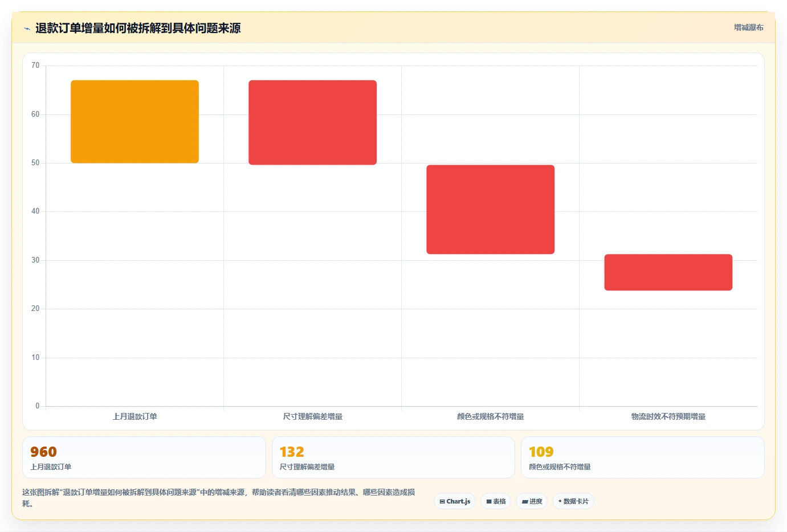
Task: Click the lightning icon beside the title
Action: 27,28
